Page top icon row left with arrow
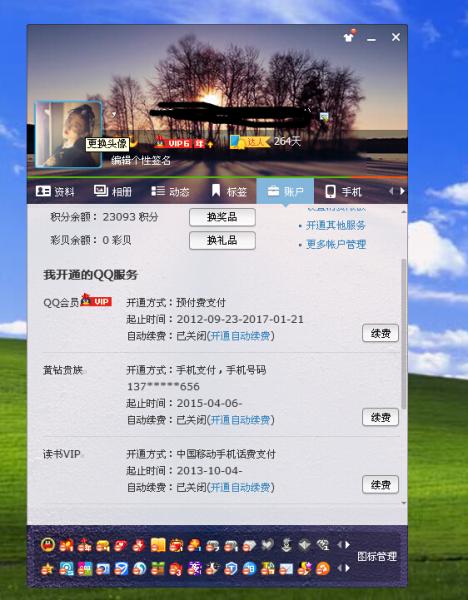This screenshot has height=600, width=468. [340, 545]
